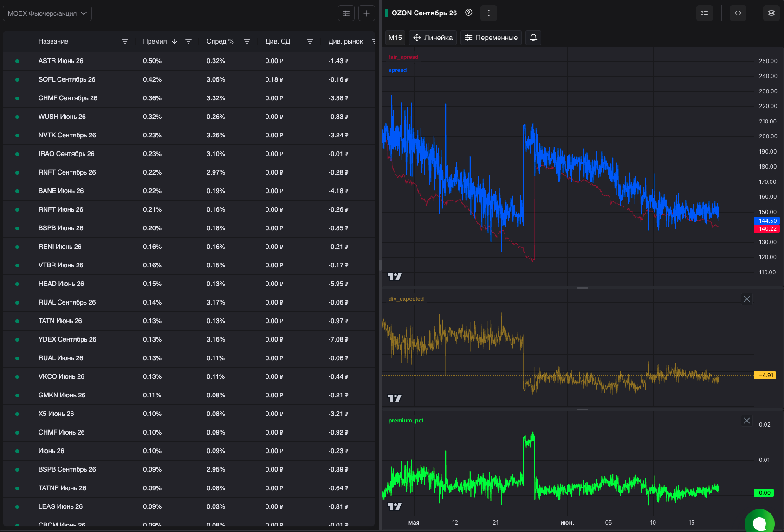
Task: Filter the Див. СД column
Action: [310, 41]
